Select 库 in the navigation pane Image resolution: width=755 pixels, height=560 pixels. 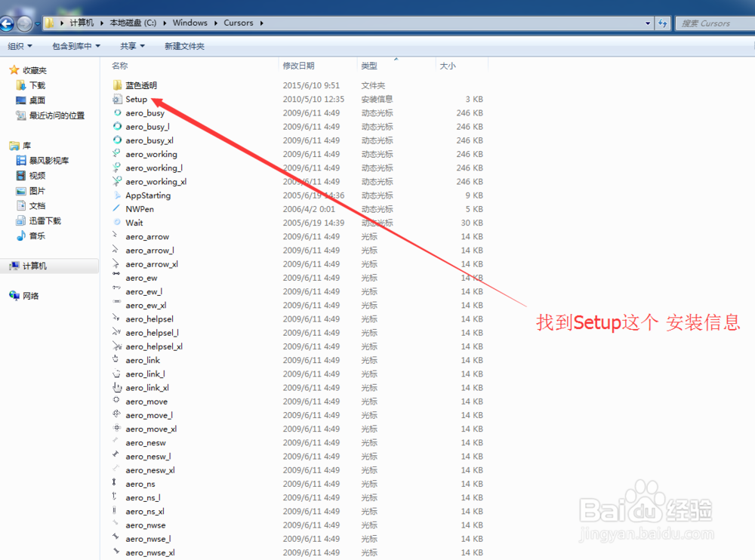coord(27,146)
